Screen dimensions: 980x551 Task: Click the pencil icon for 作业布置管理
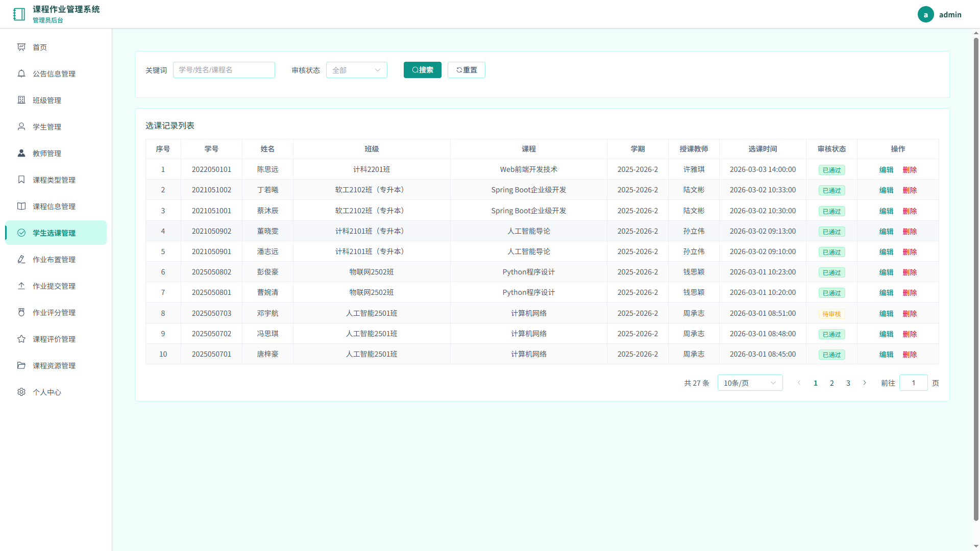pyautogui.click(x=21, y=259)
